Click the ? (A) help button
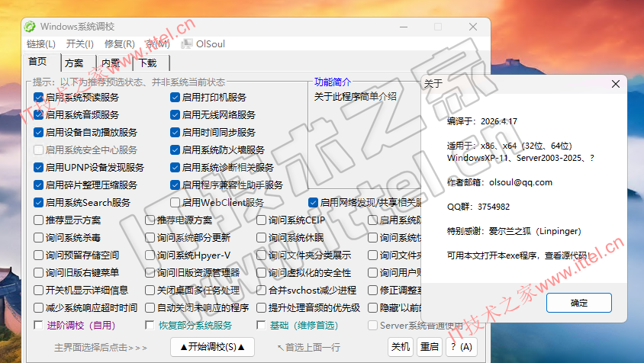644x363 pixels. point(461,346)
